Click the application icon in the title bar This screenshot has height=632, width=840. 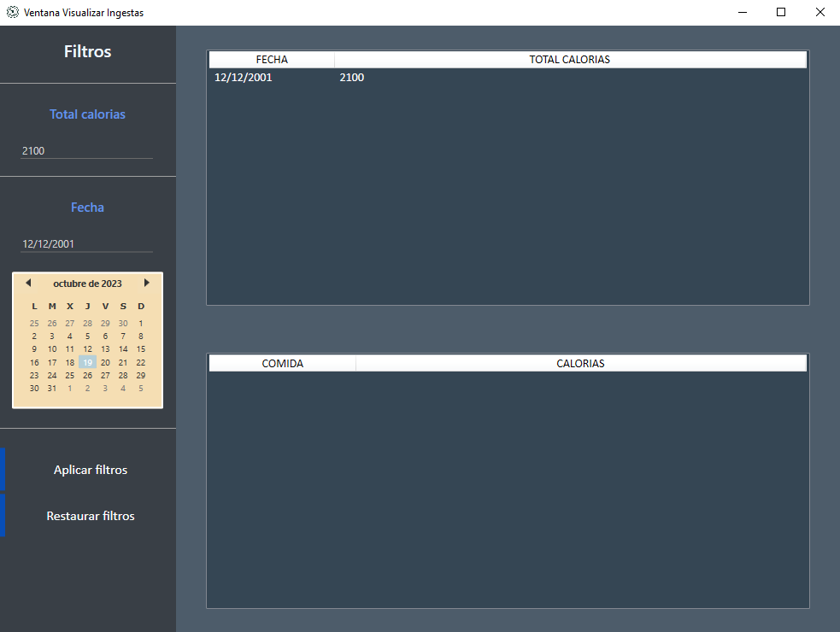[12, 12]
